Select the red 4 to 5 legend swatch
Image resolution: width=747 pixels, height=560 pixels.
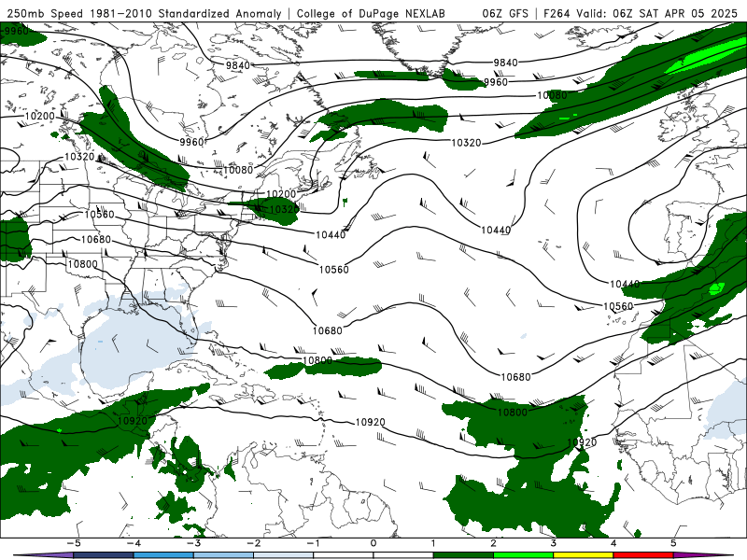point(643,555)
